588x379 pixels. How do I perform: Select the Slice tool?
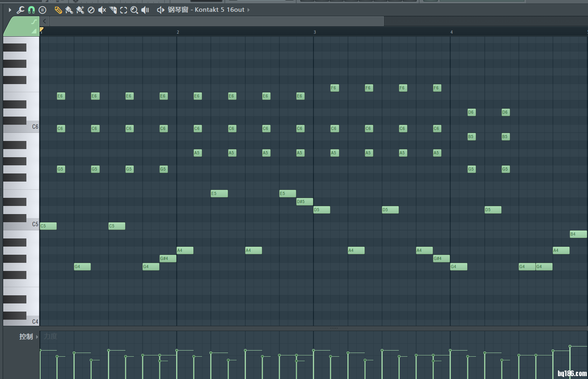(x=113, y=10)
